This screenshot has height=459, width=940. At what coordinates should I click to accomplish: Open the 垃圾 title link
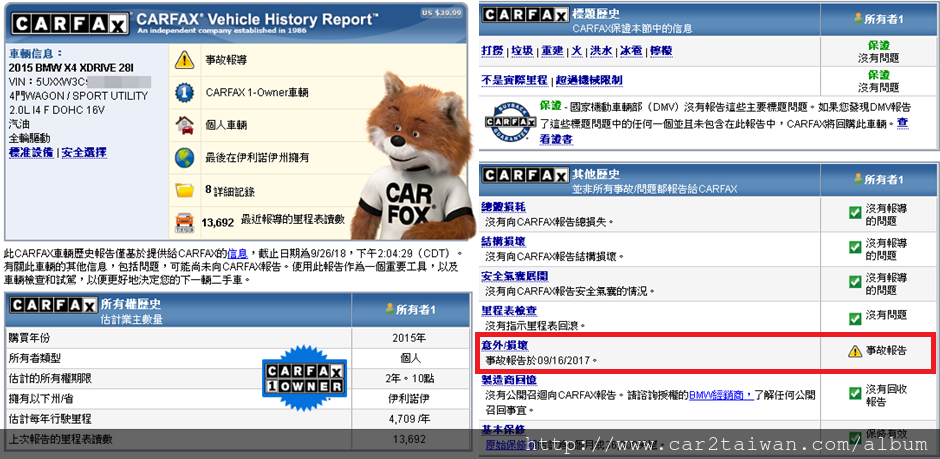click(522, 52)
